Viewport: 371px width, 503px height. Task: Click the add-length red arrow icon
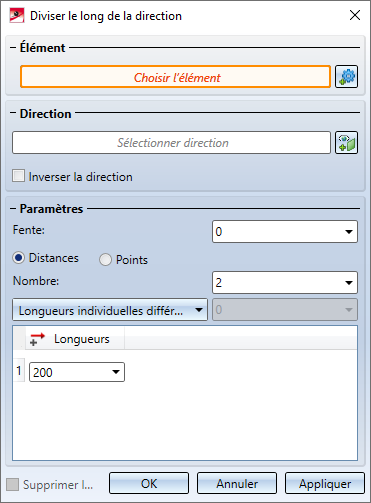click(x=37, y=339)
